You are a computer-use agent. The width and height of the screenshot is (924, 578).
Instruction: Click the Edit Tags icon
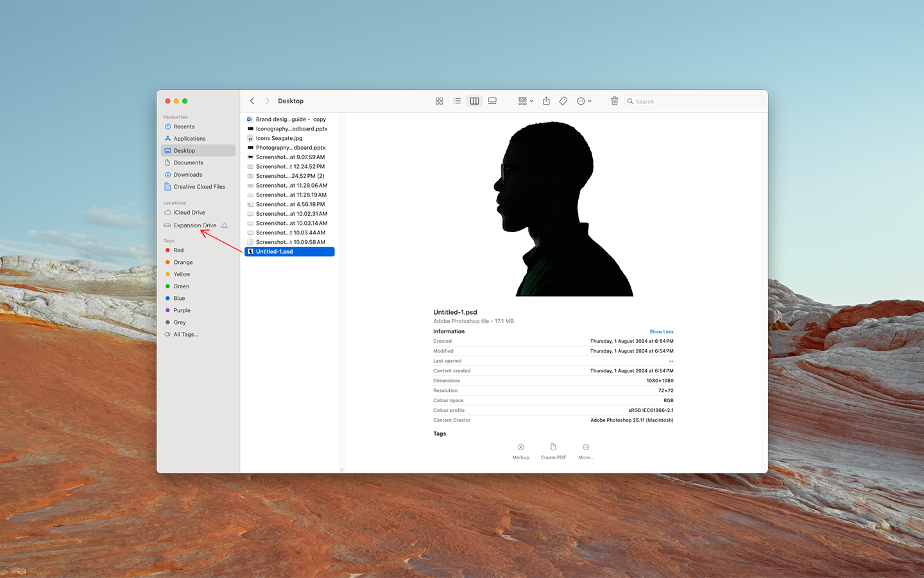(x=563, y=101)
